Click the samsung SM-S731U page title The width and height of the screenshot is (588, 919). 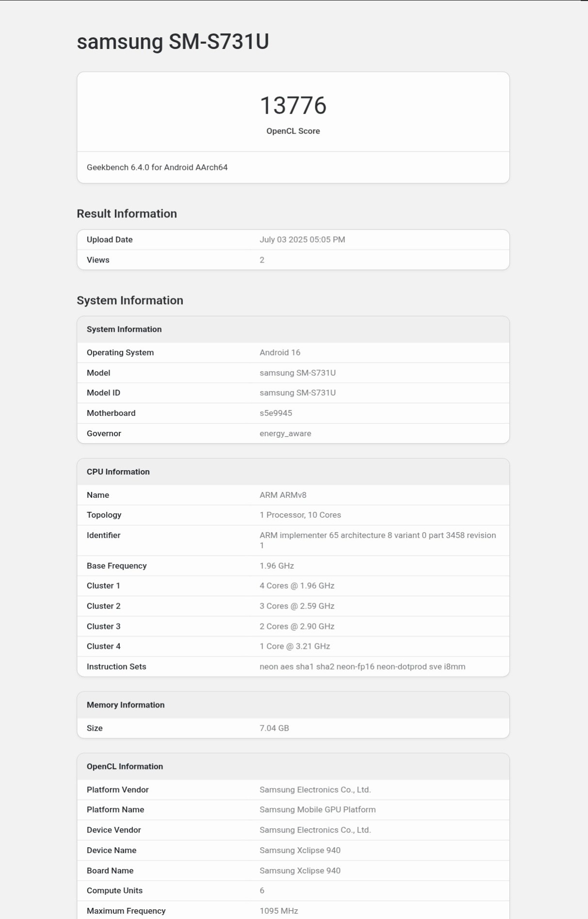[x=173, y=42]
